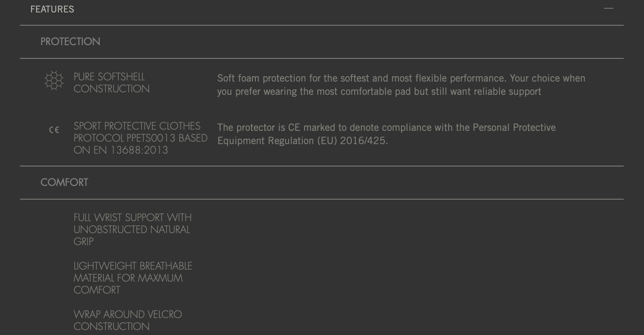Click the CE marked compliance description
The image size is (644, 335).
387,134
